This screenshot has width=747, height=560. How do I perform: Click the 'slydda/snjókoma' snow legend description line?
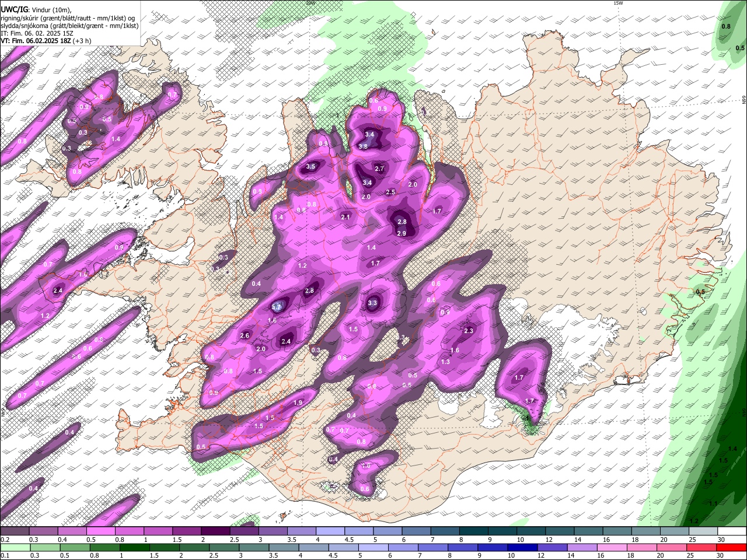point(69,26)
